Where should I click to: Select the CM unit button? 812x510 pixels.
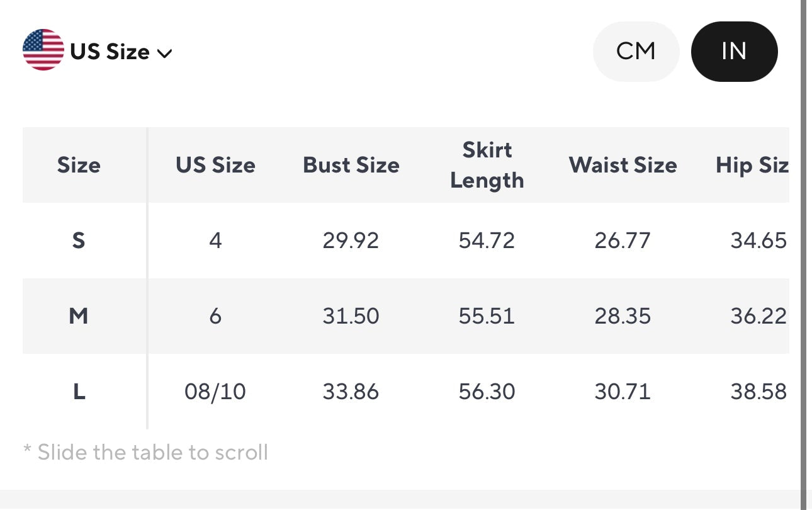pyautogui.click(x=636, y=51)
